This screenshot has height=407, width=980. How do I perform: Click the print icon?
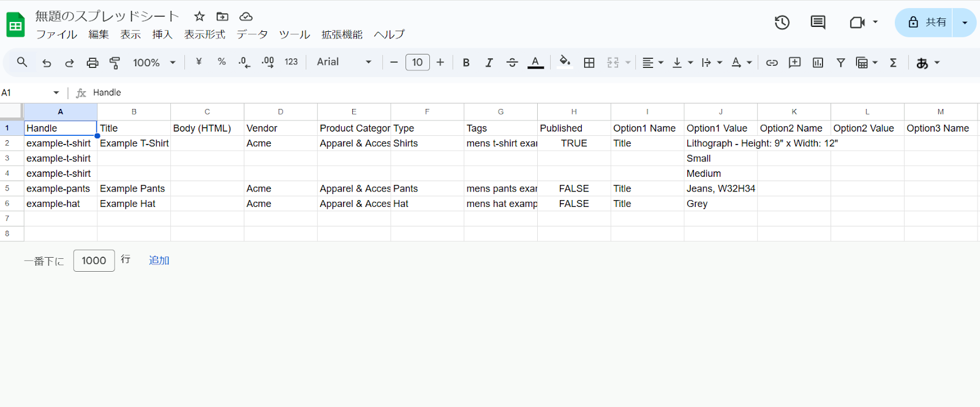coord(92,62)
